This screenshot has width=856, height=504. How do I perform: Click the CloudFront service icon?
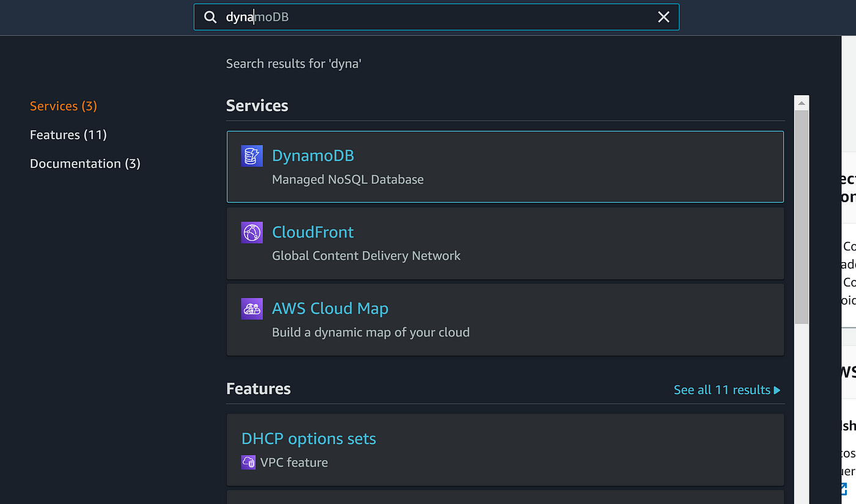(x=252, y=232)
